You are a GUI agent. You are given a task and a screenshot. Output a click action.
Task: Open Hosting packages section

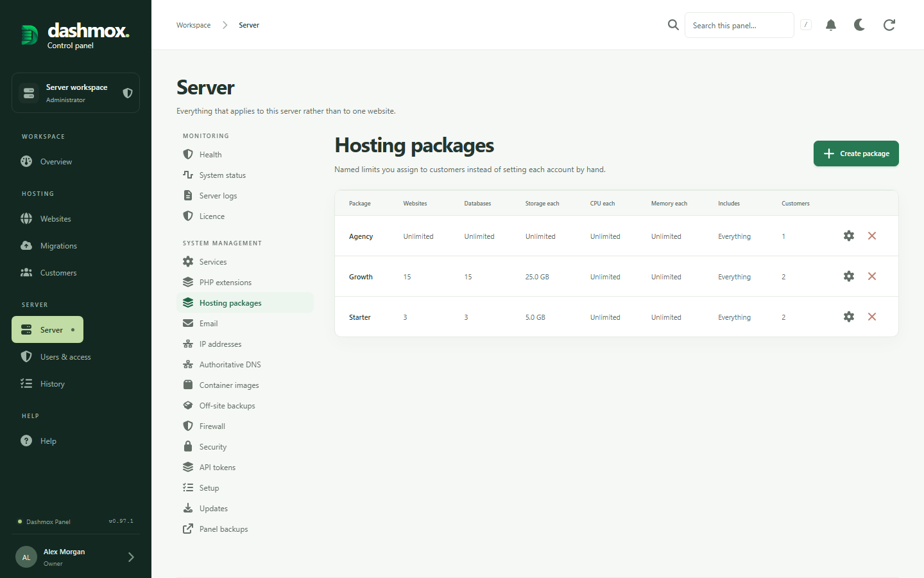[245, 302]
